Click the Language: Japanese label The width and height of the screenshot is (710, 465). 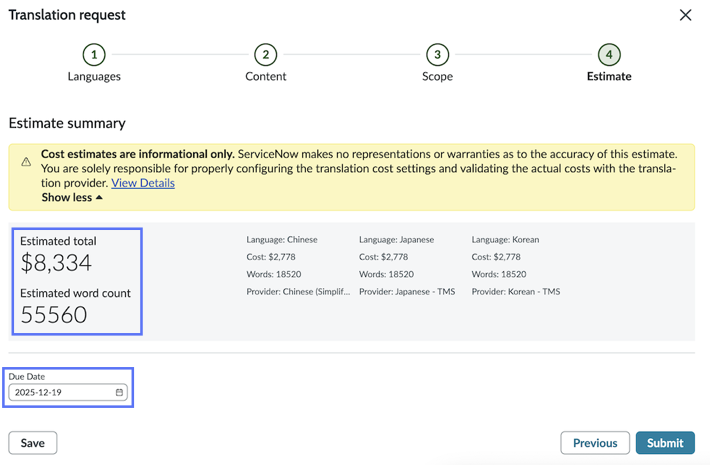(396, 240)
